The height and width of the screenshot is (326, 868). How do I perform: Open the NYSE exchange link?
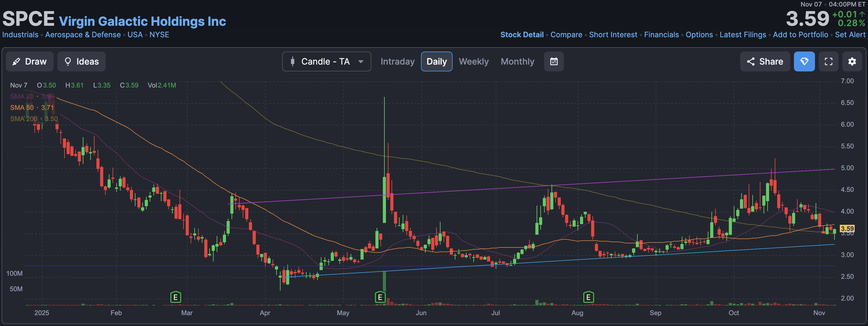159,35
